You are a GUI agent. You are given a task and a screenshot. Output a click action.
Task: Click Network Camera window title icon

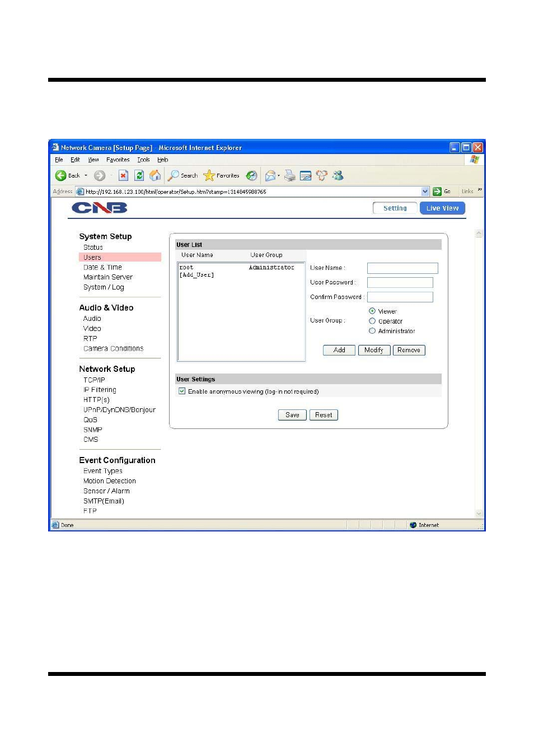point(55,147)
